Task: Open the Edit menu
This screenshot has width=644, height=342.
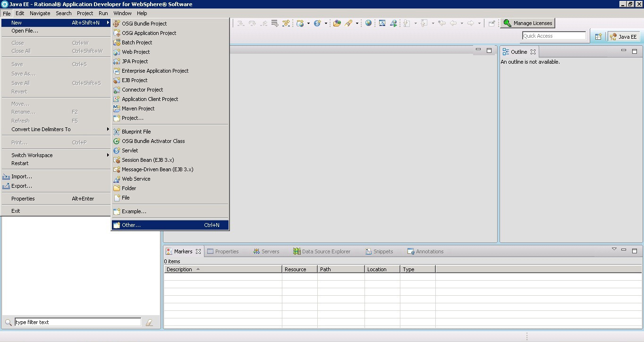Action: 20,13
